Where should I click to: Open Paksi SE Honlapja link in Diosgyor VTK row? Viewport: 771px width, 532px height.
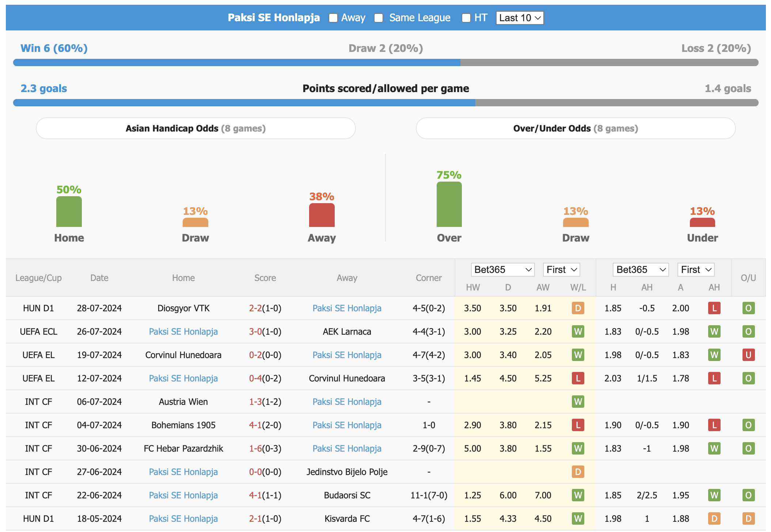click(x=347, y=308)
